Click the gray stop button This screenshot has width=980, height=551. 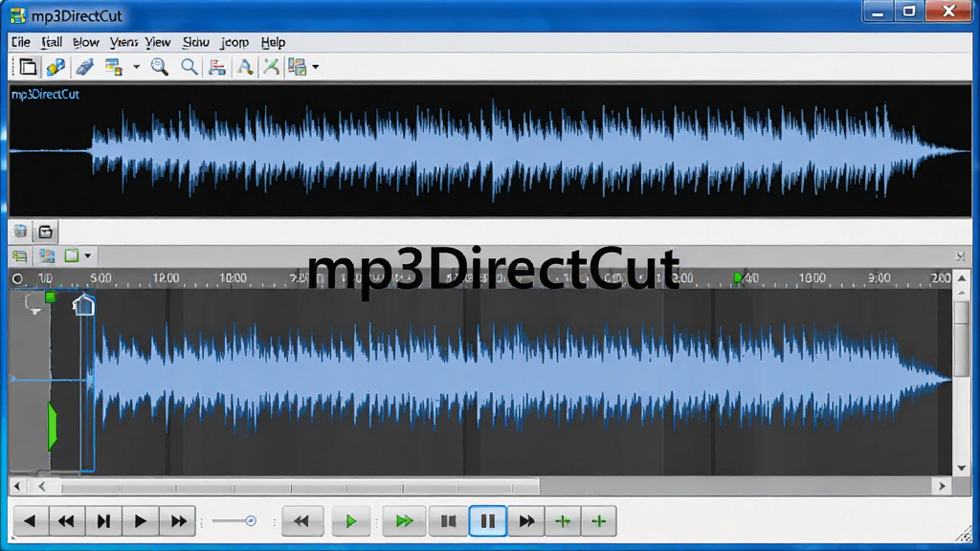(x=448, y=521)
